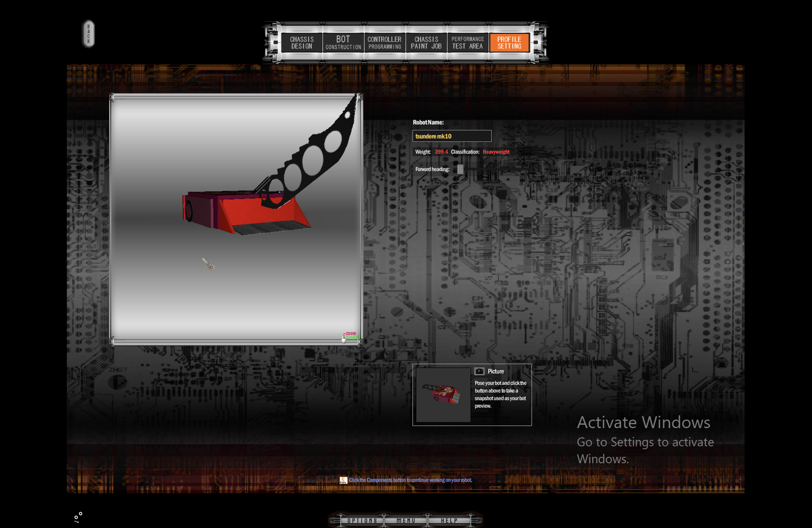Viewport: 812px width, 528px height.
Task: Select the Profile Setting tab
Action: point(509,43)
